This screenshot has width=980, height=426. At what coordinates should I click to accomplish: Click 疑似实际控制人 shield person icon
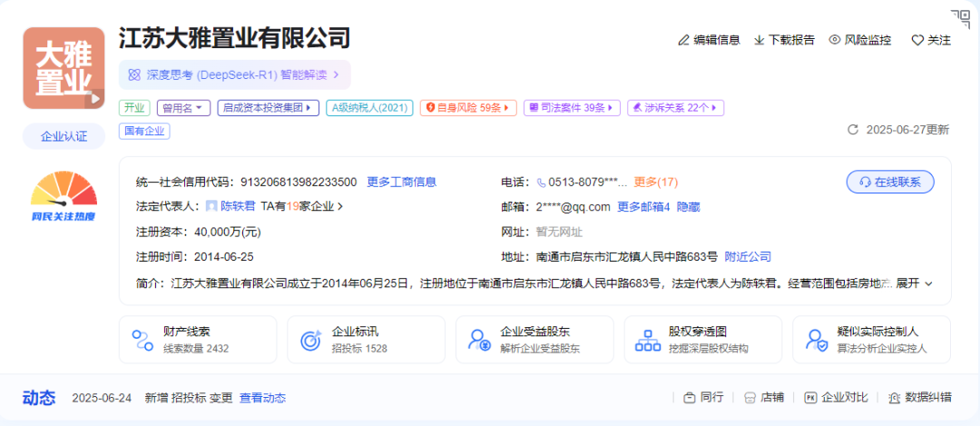click(x=817, y=340)
